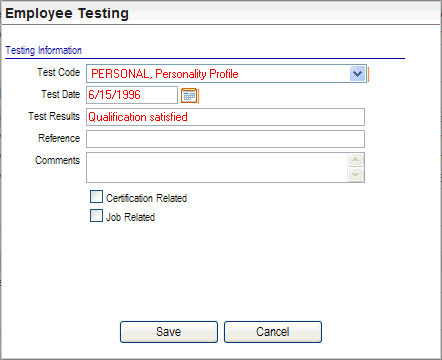This screenshot has width=442, height=360.
Task: Check the Job Related checkbox
Action: pos(96,216)
